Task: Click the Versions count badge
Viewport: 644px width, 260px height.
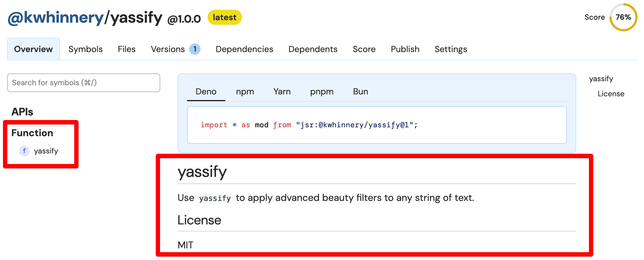Action: [195, 49]
